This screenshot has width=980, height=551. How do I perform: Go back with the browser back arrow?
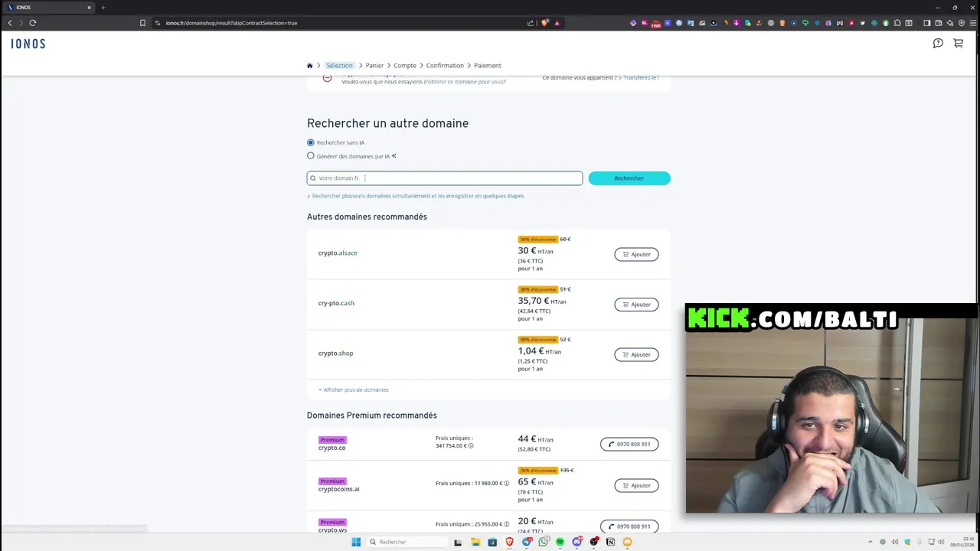10,23
